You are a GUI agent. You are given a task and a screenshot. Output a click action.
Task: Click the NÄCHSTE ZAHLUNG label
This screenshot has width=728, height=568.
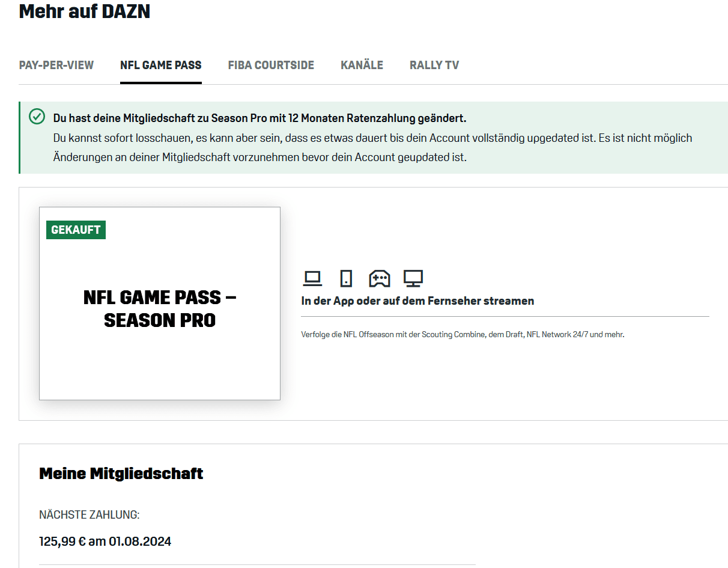(89, 515)
